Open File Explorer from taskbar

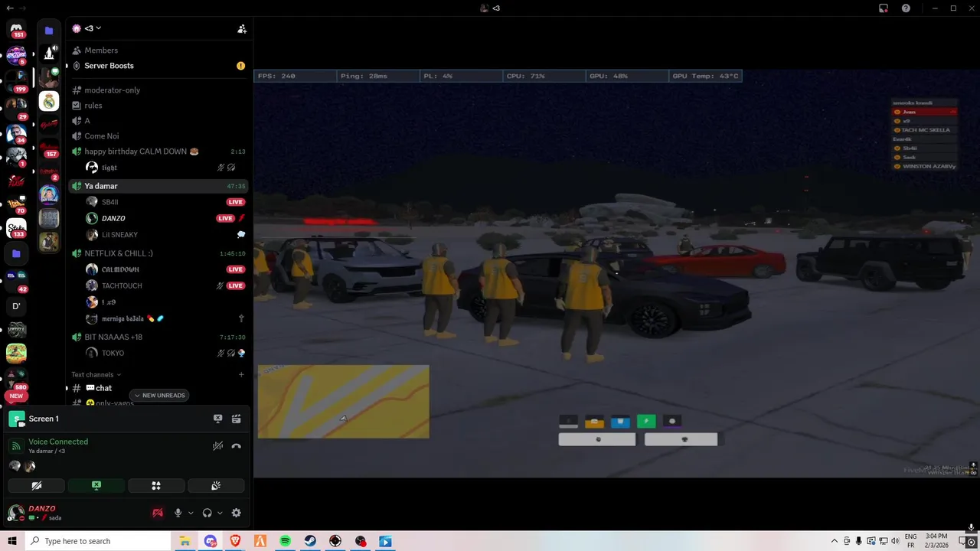click(x=185, y=541)
